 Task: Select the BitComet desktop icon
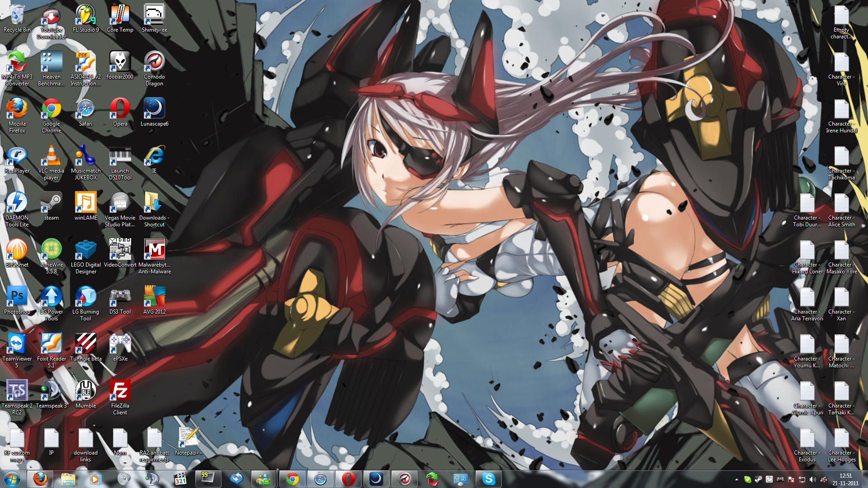point(17,254)
